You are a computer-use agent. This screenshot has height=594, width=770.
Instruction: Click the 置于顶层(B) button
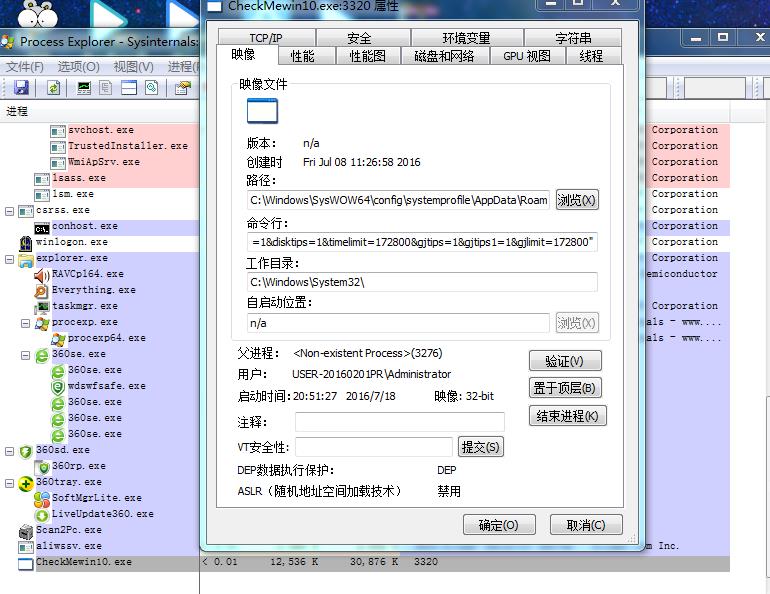[x=565, y=388]
